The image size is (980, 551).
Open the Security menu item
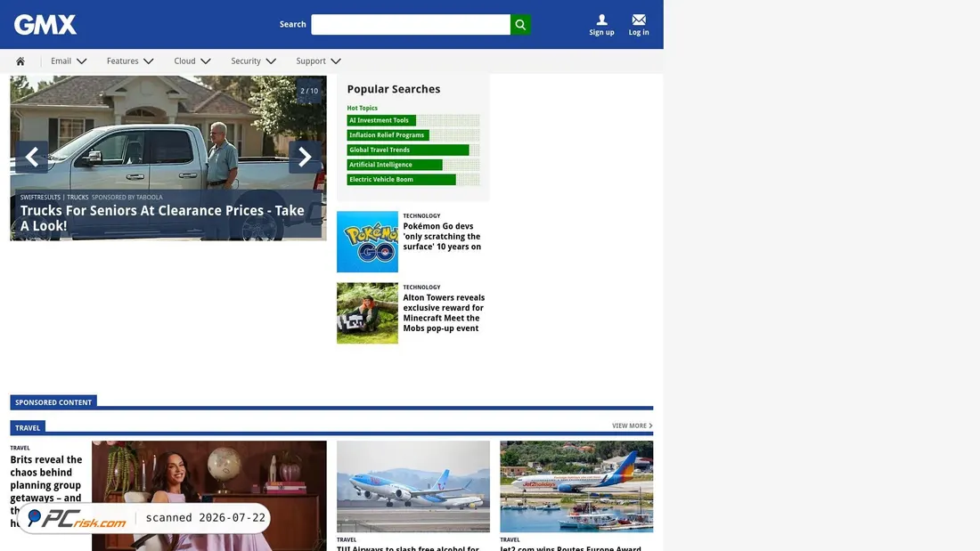pos(246,61)
